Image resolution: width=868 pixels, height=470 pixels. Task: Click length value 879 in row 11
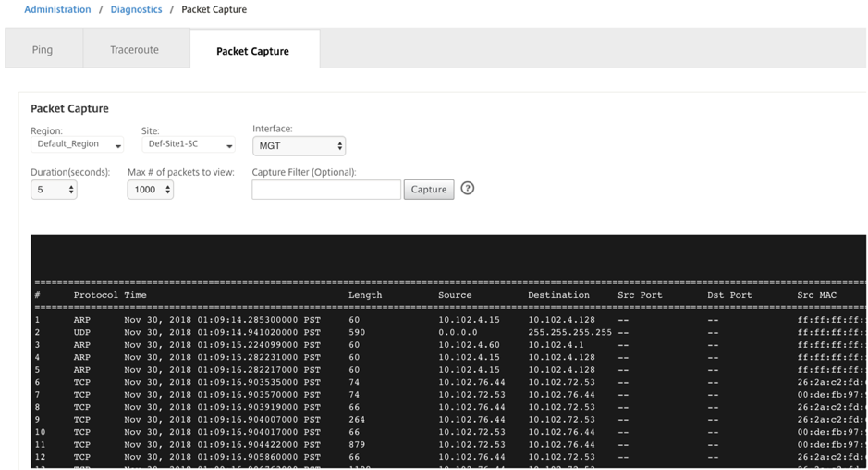tap(357, 444)
